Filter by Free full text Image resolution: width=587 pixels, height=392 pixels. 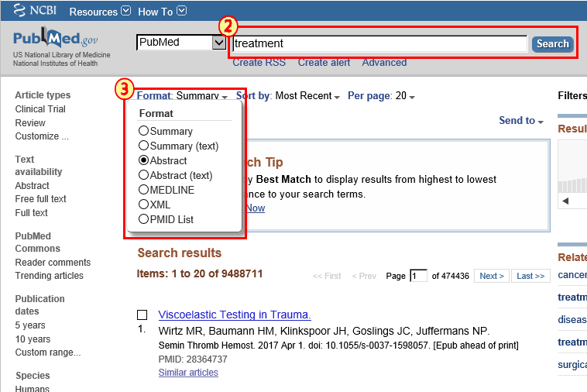(40, 199)
